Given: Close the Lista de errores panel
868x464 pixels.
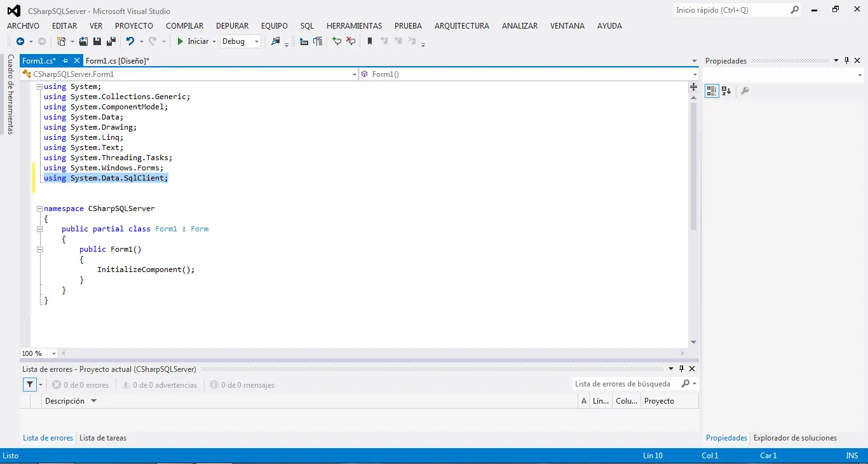Looking at the screenshot, I should 692,369.
